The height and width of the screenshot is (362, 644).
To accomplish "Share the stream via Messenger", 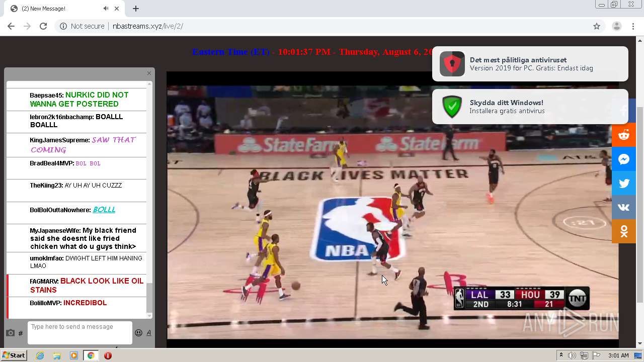I will click(624, 159).
